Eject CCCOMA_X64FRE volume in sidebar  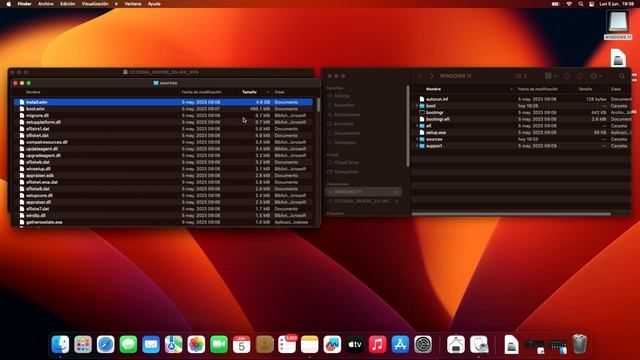[396, 201]
